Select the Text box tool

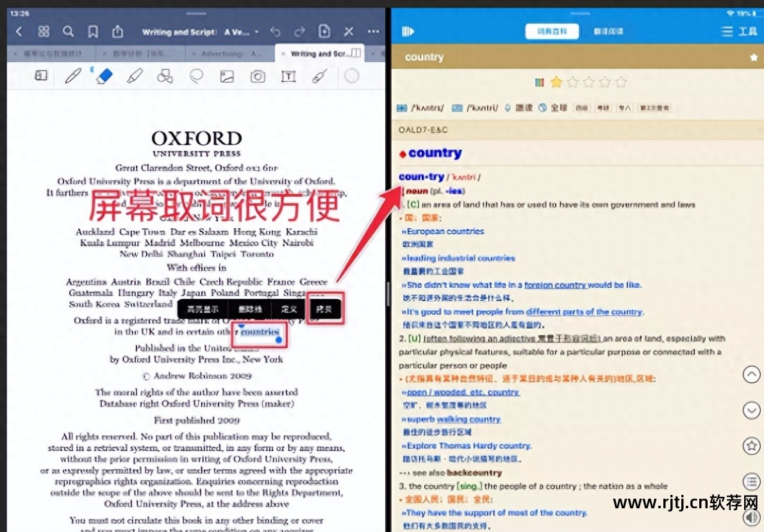[288, 76]
